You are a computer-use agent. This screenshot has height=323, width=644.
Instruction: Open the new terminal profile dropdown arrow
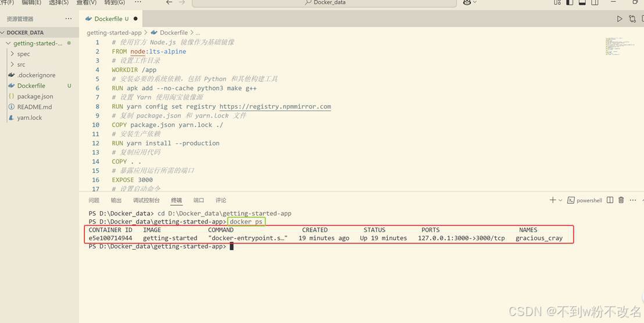pyautogui.click(x=560, y=200)
